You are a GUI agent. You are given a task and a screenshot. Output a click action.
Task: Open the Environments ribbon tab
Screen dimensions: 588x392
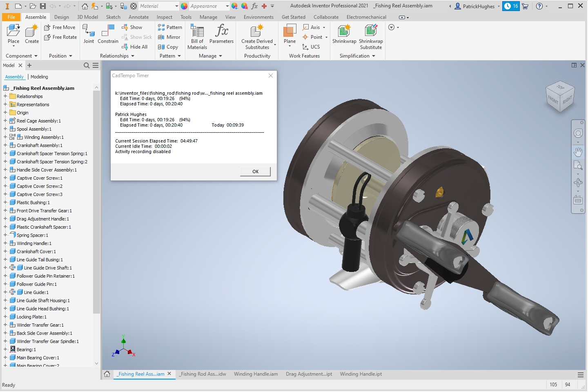click(258, 17)
